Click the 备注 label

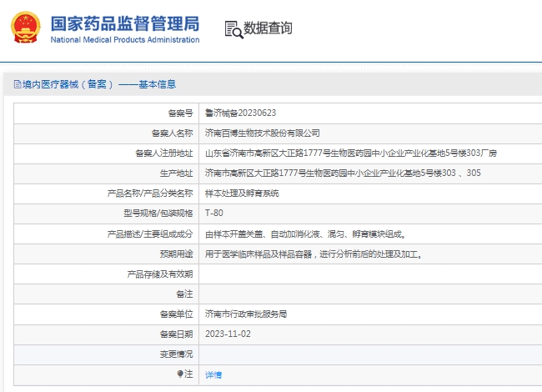(x=184, y=294)
